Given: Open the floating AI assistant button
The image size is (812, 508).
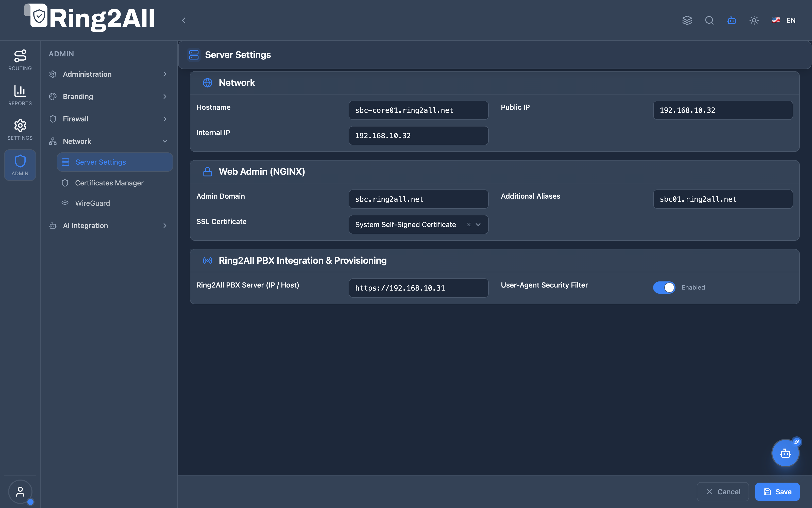Looking at the screenshot, I should pos(786,453).
